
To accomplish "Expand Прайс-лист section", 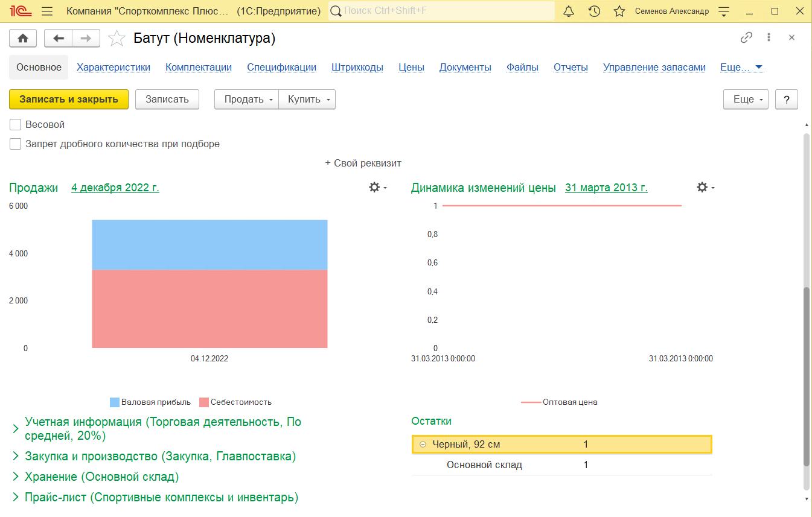I will (16, 498).
